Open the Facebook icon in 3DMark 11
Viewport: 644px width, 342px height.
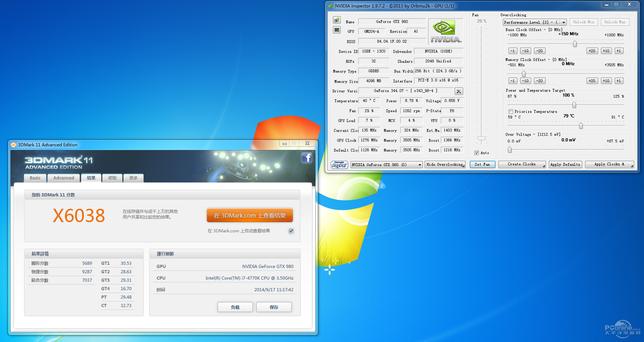coord(307,158)
